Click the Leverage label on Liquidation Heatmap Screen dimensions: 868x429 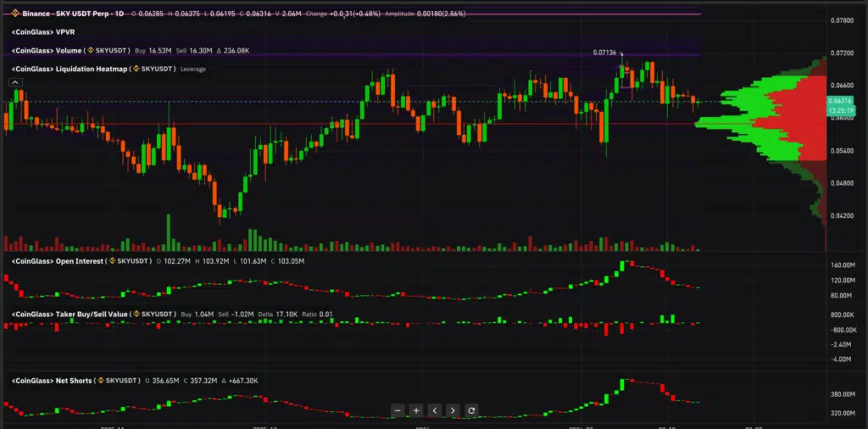coord(193,70)
